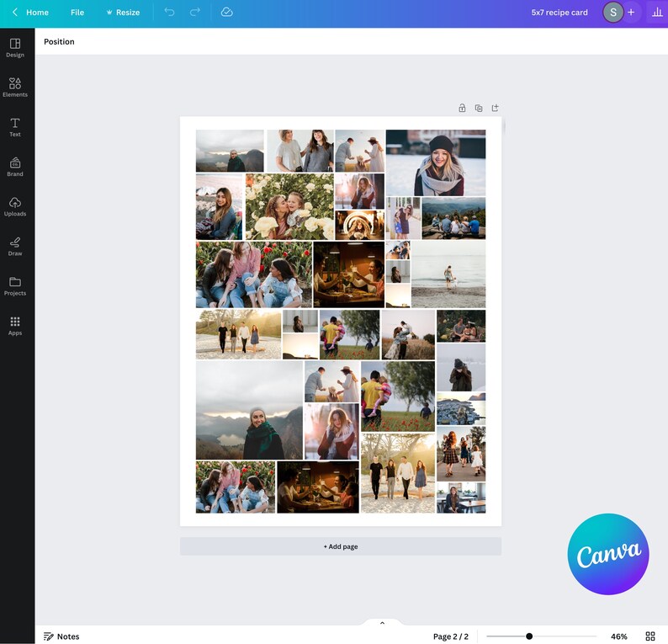The height and width of the screenshot is (644, 668).
Task: Open the Design panel in sidebar
Action: [15, 48]
